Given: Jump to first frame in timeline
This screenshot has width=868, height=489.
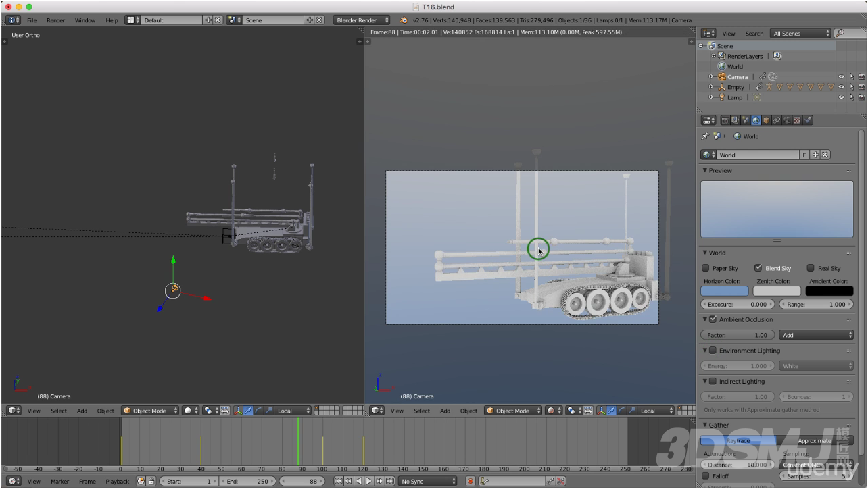Looking at the screenshot, I should (339, 481).
